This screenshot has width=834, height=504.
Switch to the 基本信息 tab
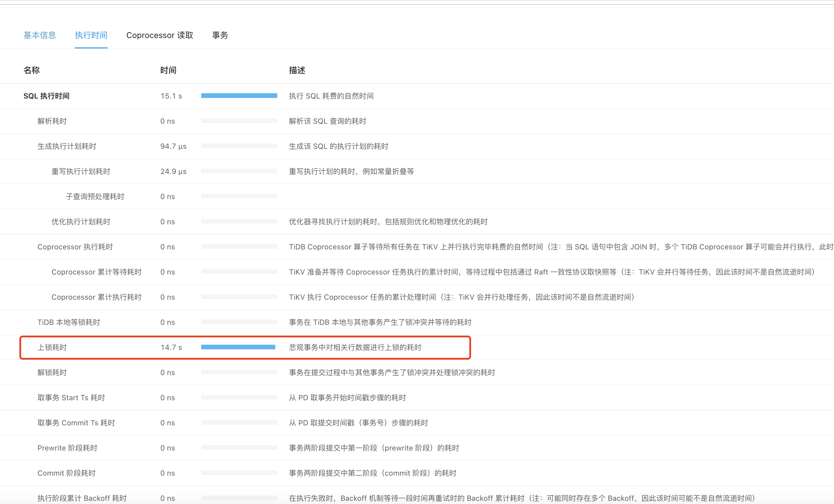pos(39,35)
